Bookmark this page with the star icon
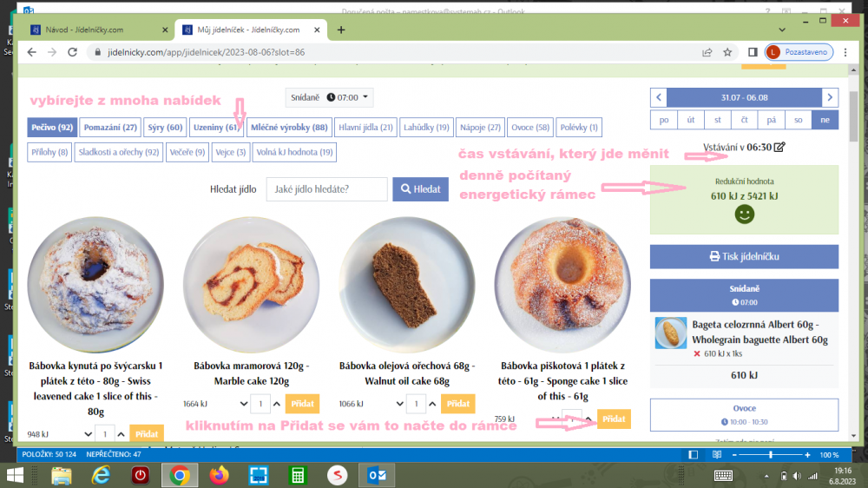Screen dimensions: 868x488 (727, 52)
